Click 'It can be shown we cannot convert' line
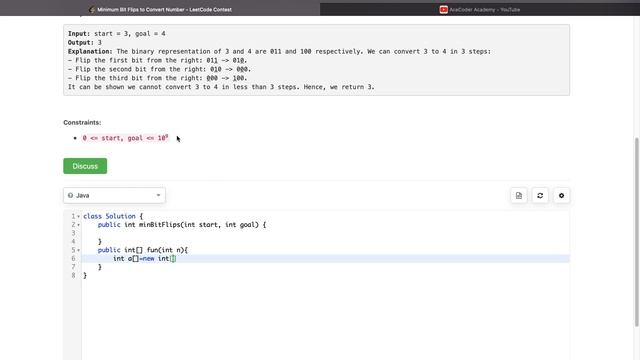This screenshot has height=360, width=640. tap(221, 87)
